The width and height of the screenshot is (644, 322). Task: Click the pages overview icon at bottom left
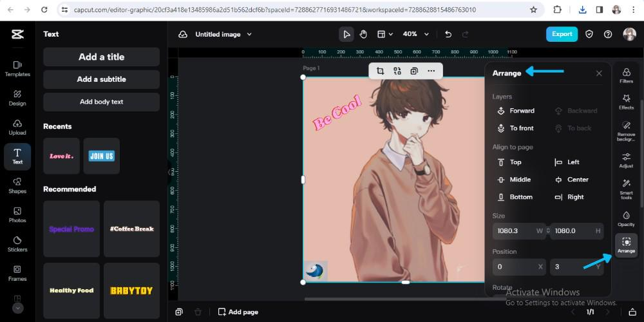[x=179, y=312]
